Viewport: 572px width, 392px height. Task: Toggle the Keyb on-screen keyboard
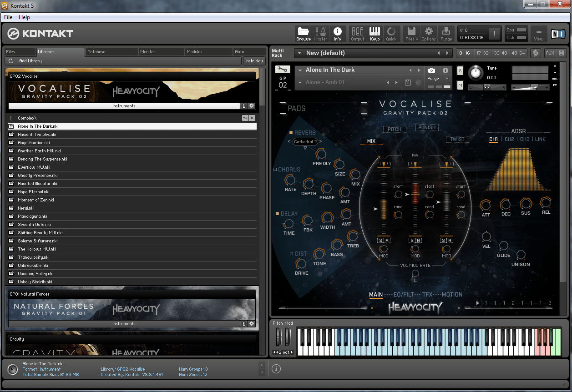[375, 34]
